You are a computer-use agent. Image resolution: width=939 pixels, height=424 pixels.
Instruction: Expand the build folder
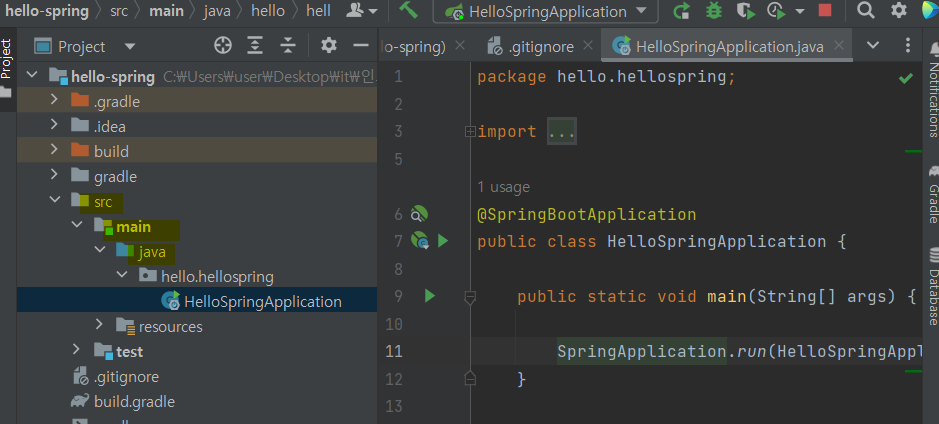click(x=54, y=150)
